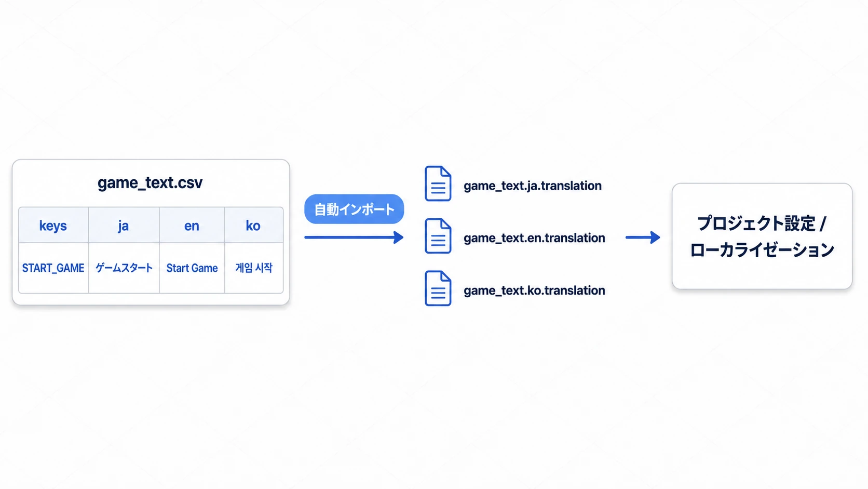Select the ja column header
The height and width of the screenshot is (489, 868).
point(124,225)
